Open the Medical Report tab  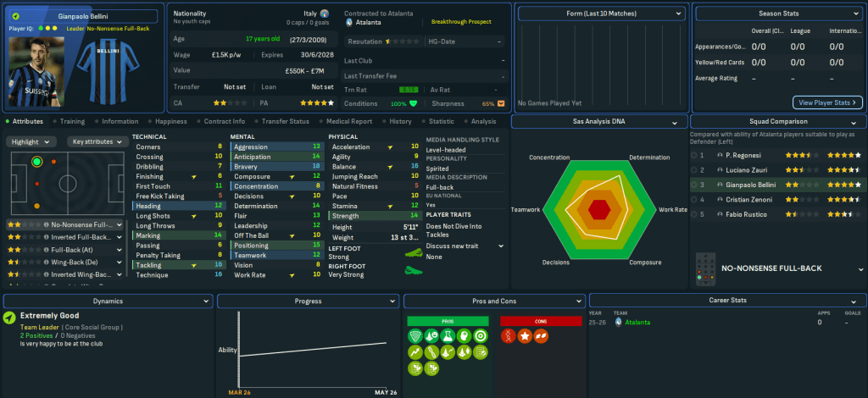point(348,121)
